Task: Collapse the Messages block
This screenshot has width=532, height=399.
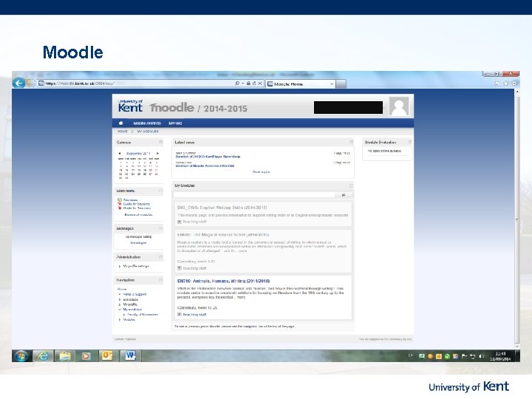Action: [x=160, y=228]
